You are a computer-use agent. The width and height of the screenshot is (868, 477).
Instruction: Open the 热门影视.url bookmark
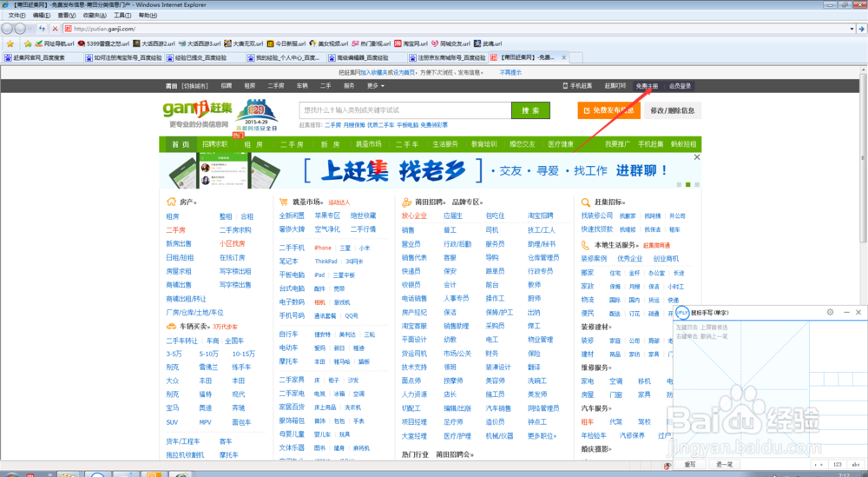click(372, 43)
